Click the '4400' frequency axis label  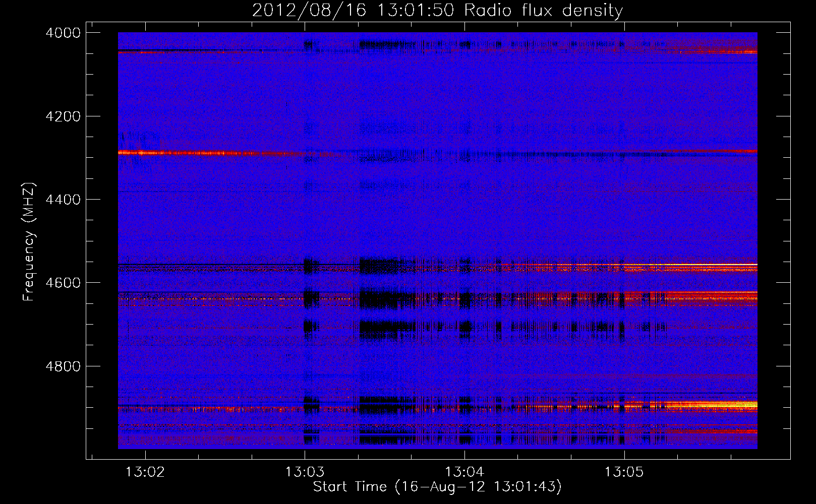63,200
